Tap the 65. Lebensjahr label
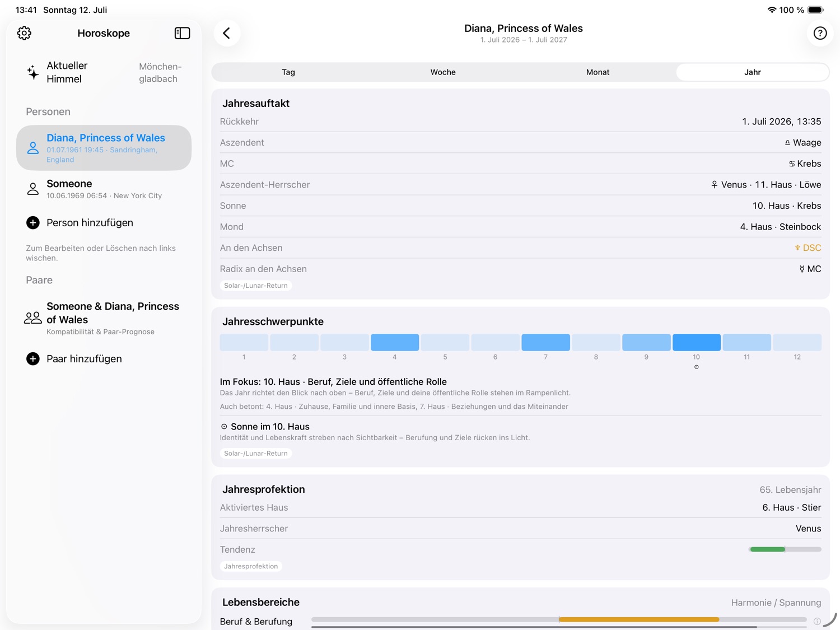 coord(790,490)
